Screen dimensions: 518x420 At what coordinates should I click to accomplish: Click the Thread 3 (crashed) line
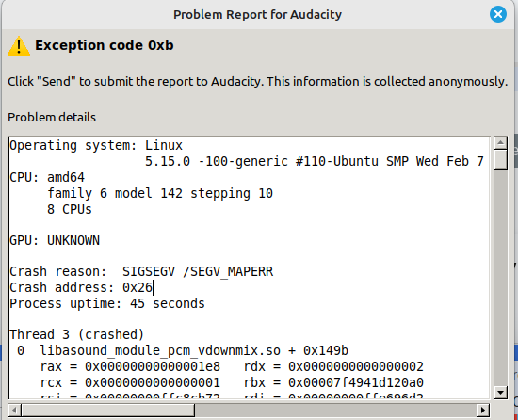click(x=77, y=334)
